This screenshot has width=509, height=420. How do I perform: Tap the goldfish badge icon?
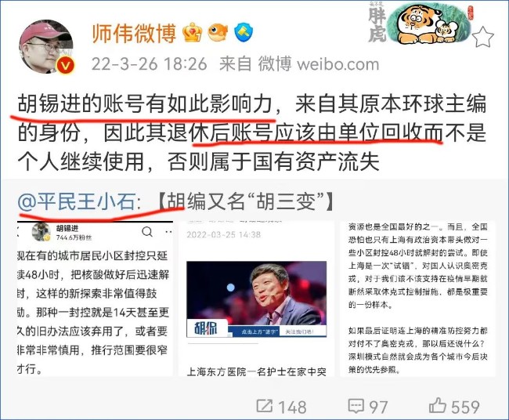[x=218, y=32]
